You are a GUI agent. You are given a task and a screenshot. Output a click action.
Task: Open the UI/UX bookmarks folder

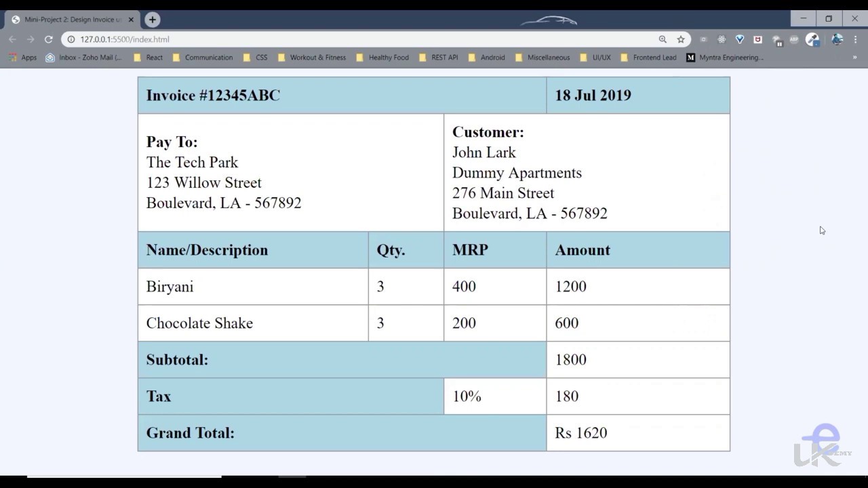click(x=595, y=58)
